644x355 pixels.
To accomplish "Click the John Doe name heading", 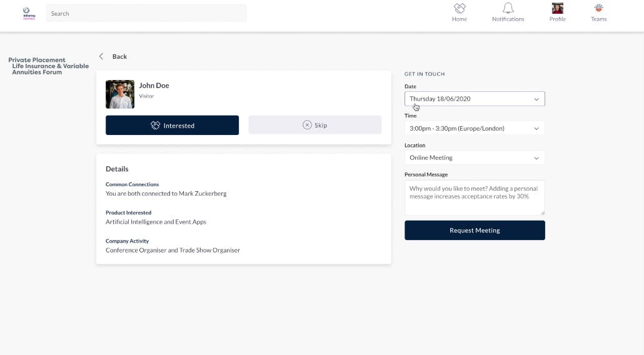I will [154, 86].
